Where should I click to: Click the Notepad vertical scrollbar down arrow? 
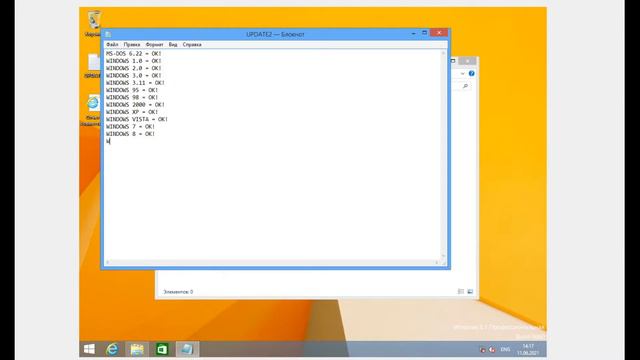(x=444, y=256)
